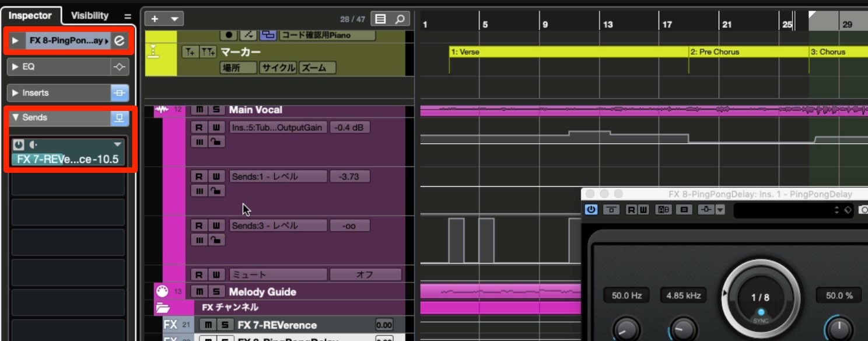Click the add cycle marker icon on マーカー track
Image resolution: width=868 pixels, height=341 pixels.
208,53
